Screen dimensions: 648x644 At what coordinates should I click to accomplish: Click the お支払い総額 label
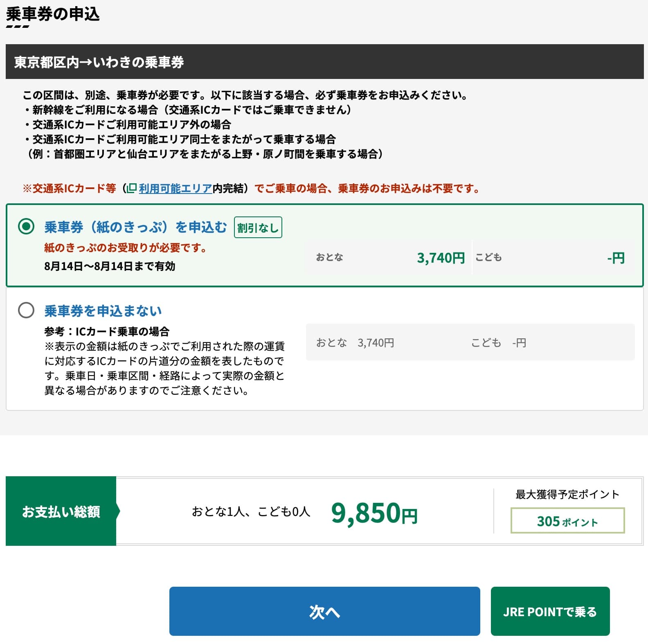[61, 511]
